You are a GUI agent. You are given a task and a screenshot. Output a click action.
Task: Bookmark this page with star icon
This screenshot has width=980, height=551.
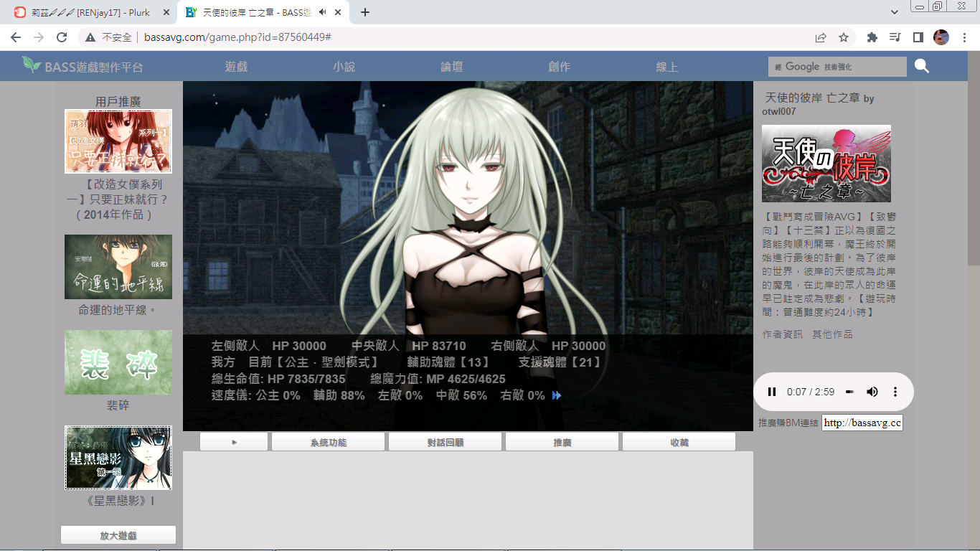[x=844, y=37]
